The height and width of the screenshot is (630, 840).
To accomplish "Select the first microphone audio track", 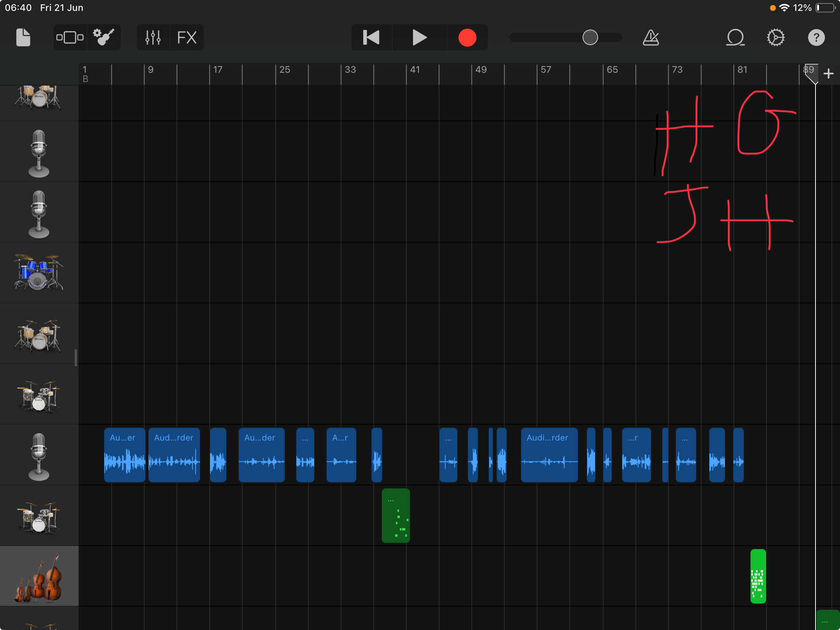I will click(x=39, y=152).
